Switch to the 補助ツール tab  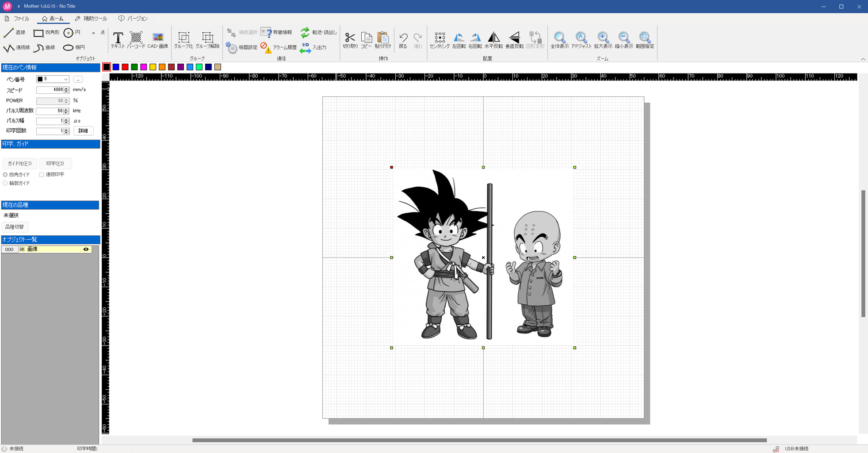point(91,19)
